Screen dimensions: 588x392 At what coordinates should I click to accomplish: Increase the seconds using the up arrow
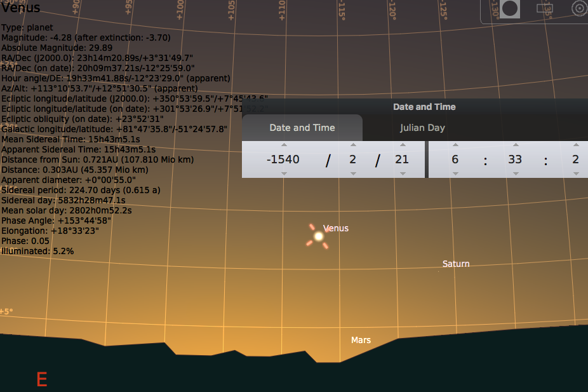click(x=575, y=145)
